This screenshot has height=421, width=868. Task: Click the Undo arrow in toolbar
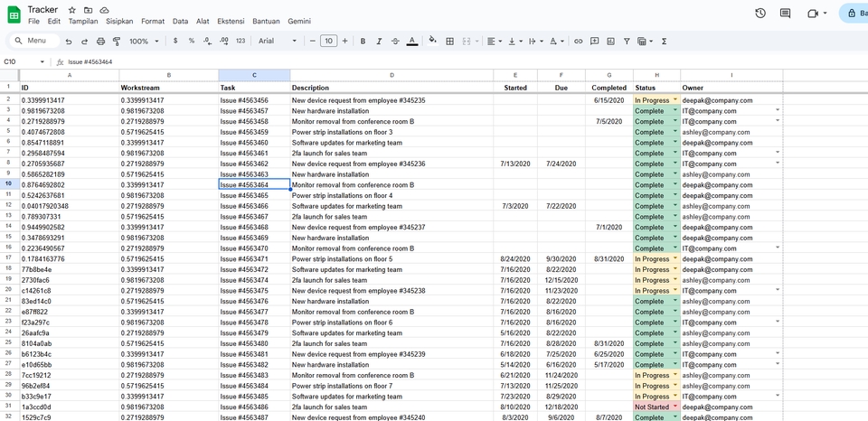point(69,41)
